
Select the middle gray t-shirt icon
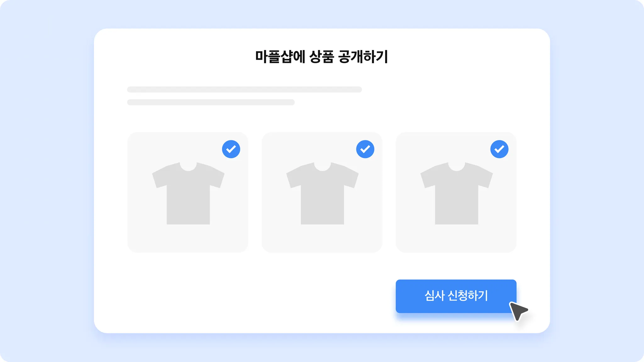point(322,193)
